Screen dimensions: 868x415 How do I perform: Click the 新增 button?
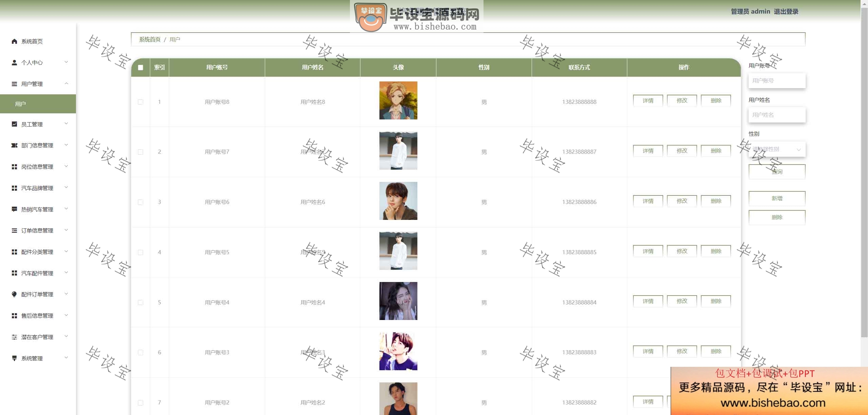[x=777, y=199]
